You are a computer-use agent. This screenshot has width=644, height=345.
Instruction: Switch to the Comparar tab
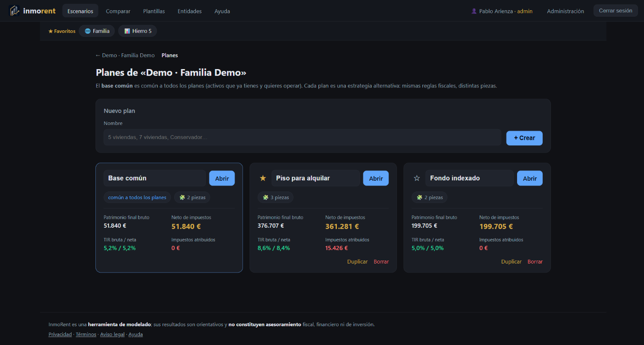point(118,11)
